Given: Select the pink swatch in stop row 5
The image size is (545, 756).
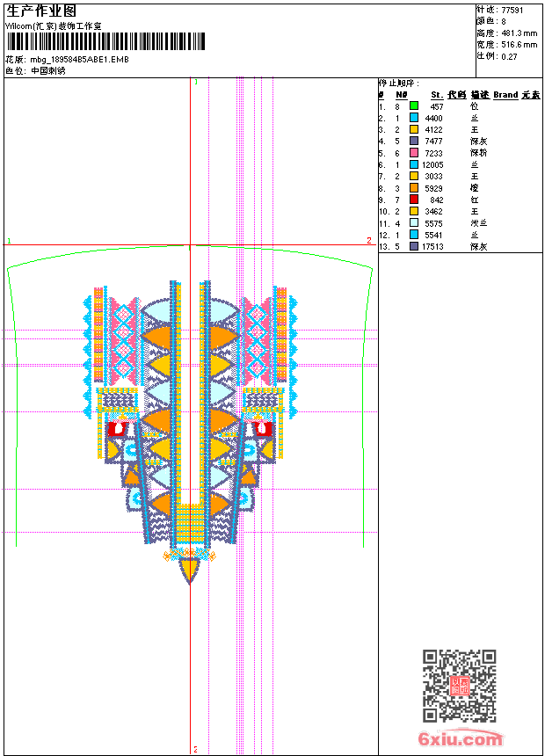Looking at the screenshot, I should (x=414, y=152).
